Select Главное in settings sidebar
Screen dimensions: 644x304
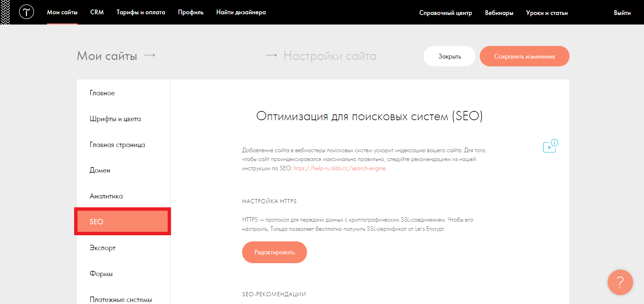click(x=102, y=93)
